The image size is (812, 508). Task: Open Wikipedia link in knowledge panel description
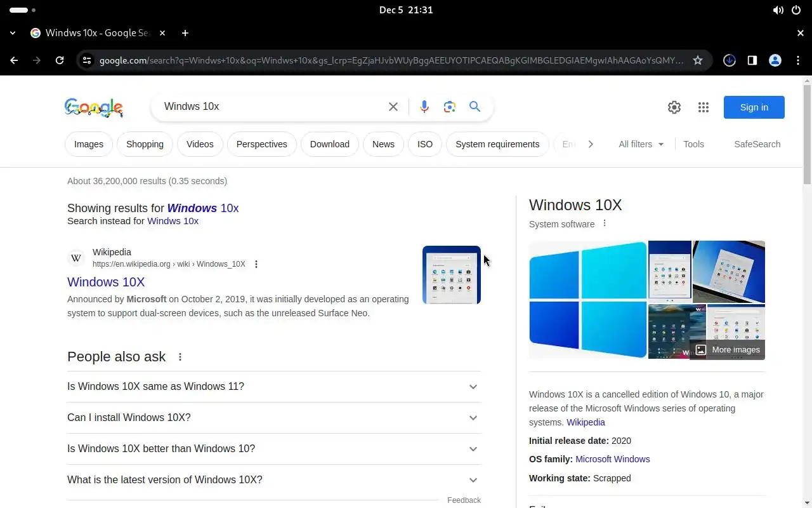pyautogui.click(x=586, y=422)
